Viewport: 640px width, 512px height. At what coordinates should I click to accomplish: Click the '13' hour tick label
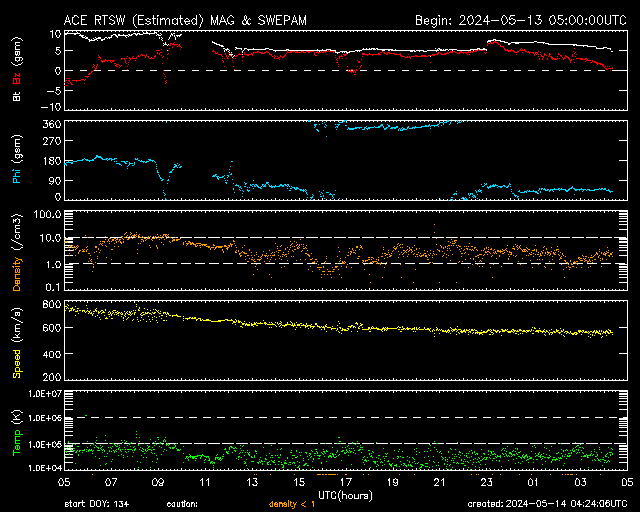pyautogui.click(x=252, y=482)
